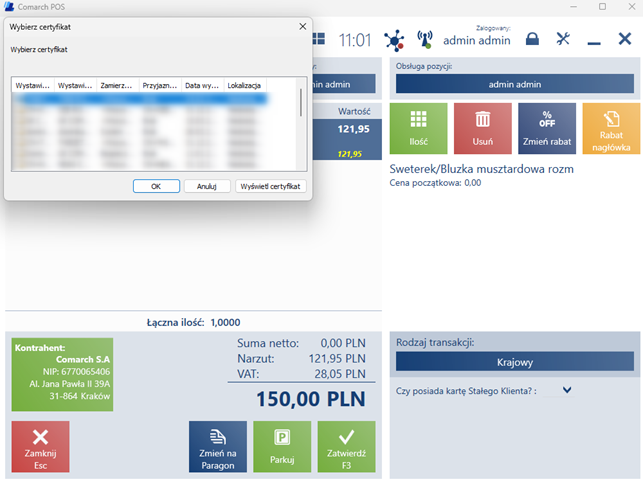
Task: Click the Zmień na Paragon button
Action: click(218, 447)
